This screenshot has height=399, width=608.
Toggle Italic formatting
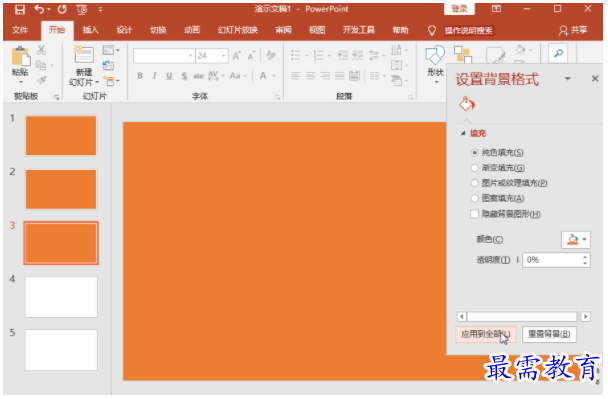coord(154,76)
